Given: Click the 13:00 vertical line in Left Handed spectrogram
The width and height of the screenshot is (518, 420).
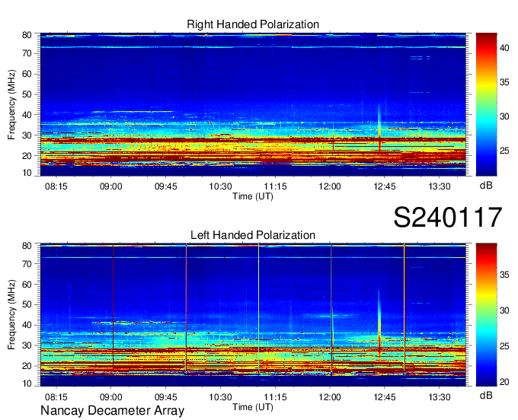Looking at the screenshot, I should 404,310.
